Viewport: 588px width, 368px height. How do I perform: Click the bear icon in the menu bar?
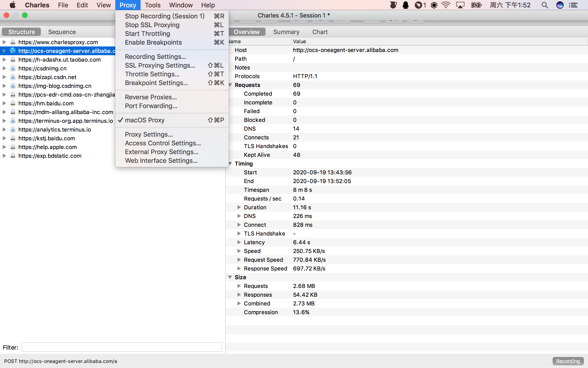coord(393,5)
